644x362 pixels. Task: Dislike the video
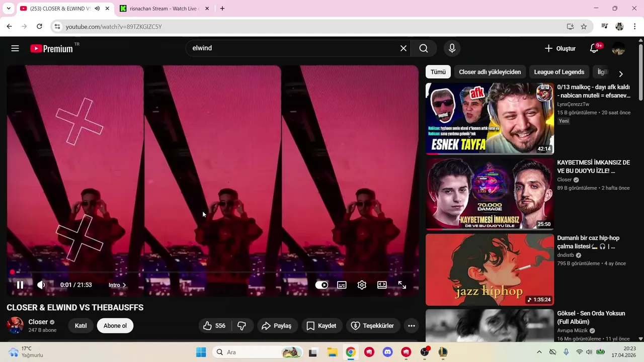coord(242,326)
